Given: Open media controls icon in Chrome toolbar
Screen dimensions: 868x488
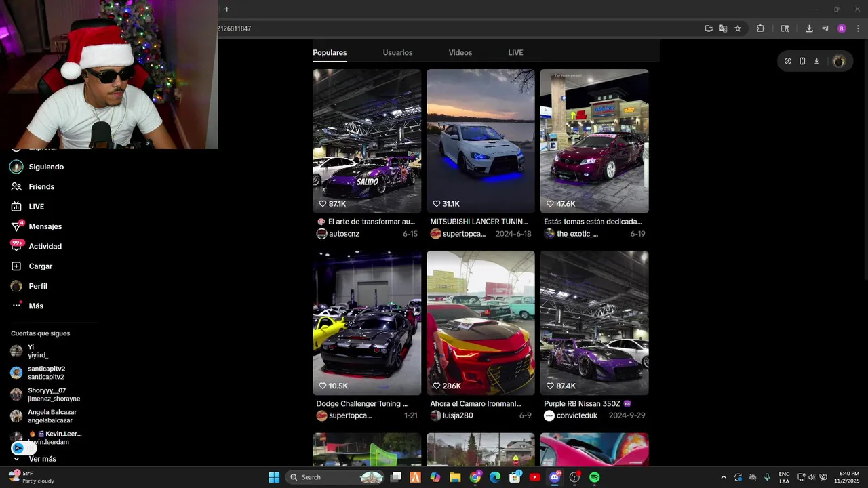Looking at the screenshot, I should tap(825, 28).
